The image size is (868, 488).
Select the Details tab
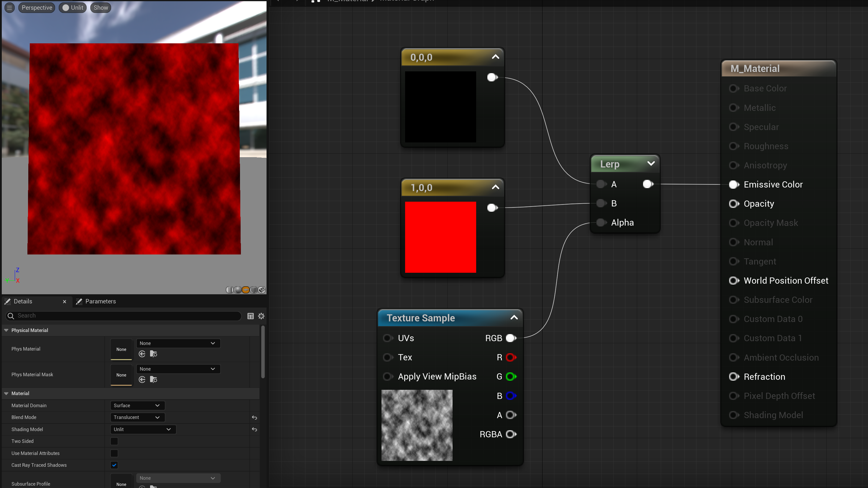pos(23,301)
